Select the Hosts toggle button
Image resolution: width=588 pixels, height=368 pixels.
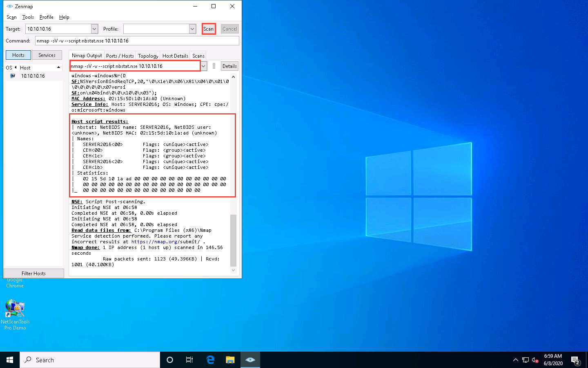coord(18,55)
